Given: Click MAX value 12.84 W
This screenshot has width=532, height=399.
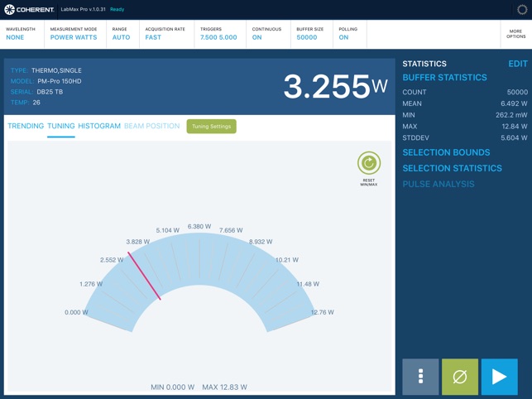Looking at the screenshot, I should pos(515,127).
